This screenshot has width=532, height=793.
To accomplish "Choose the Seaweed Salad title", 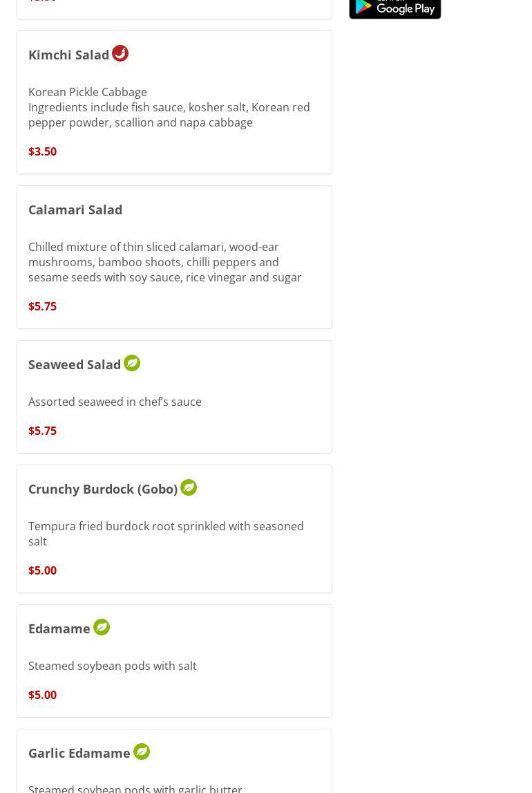I will pos(75,364).
